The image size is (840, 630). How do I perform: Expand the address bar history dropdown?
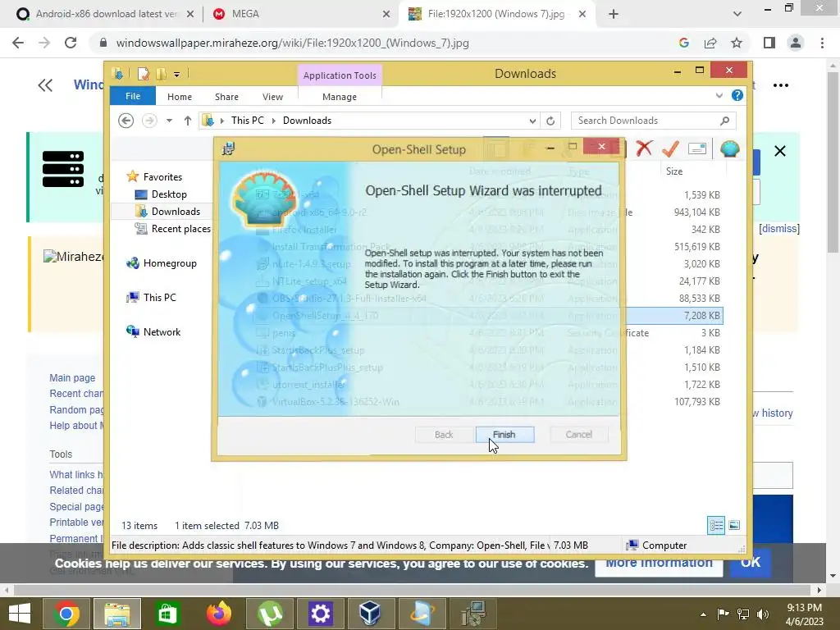[532, 121]
